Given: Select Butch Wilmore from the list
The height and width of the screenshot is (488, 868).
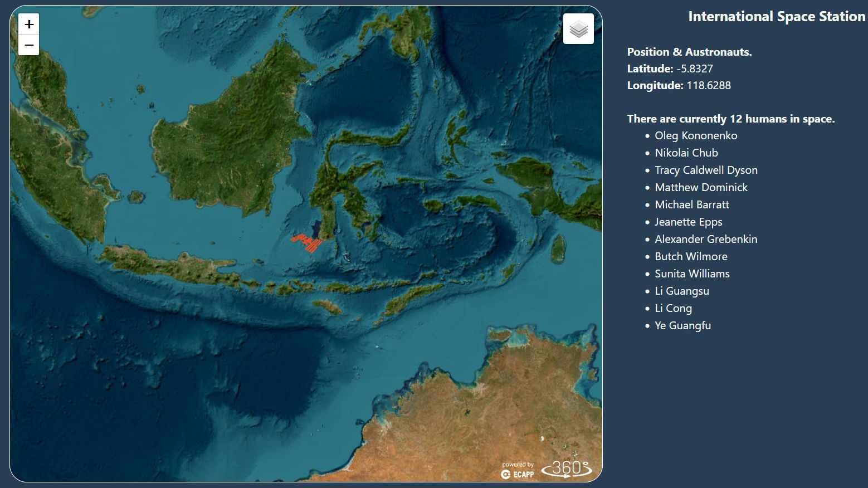Looking at the screenshot, I should (691, 256).
